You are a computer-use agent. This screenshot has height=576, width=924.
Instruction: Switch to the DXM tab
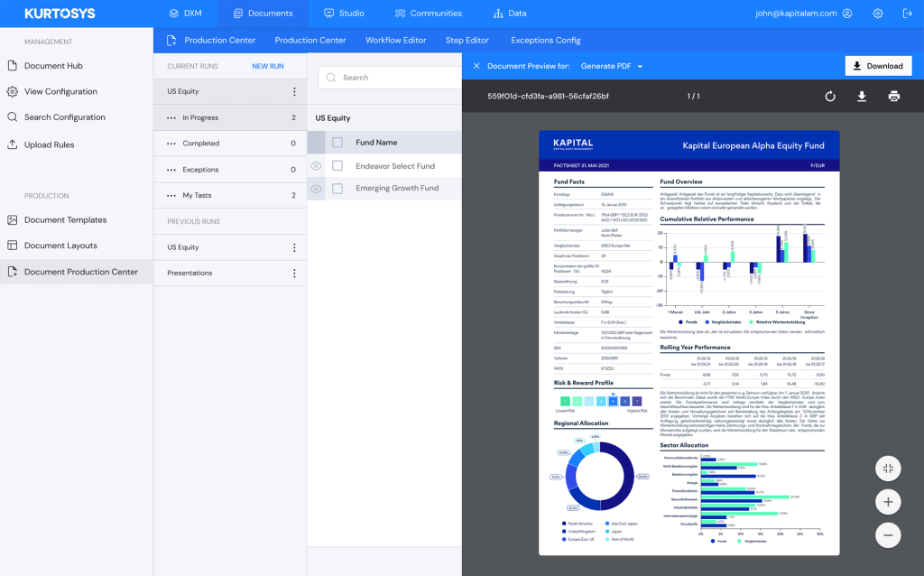click(x=185, y=13)
